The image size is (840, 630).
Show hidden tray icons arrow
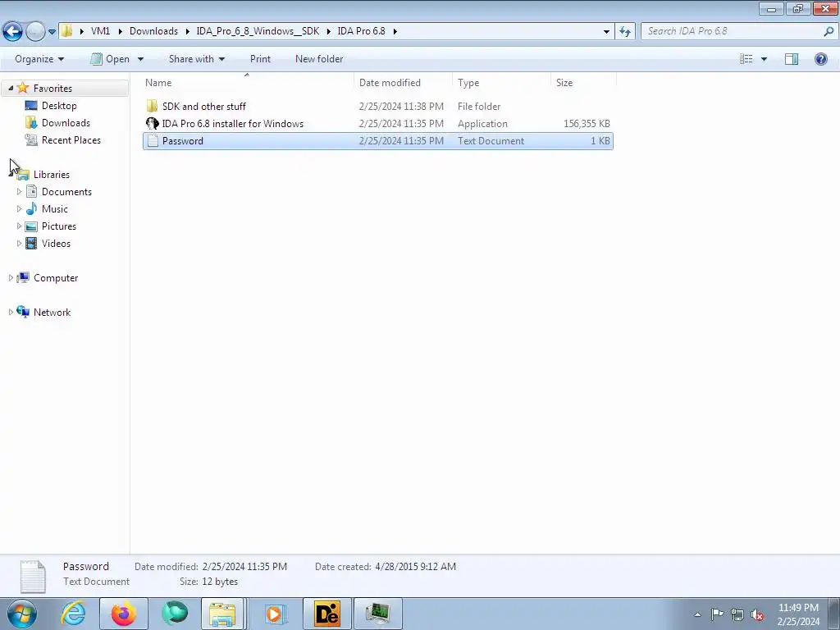point(697,614)
